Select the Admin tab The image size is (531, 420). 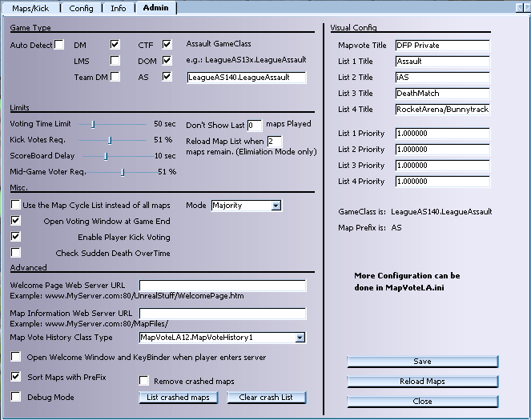(x=155, y=7)
